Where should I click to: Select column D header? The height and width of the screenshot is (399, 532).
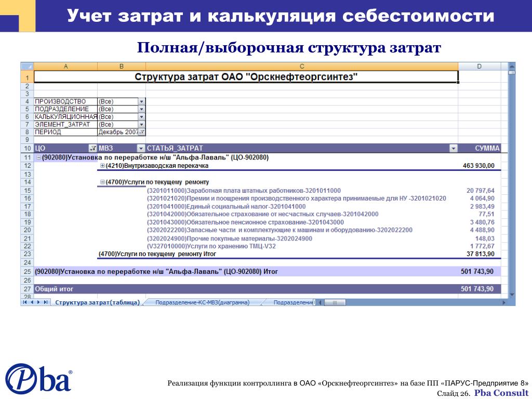[x=479, y=66]
